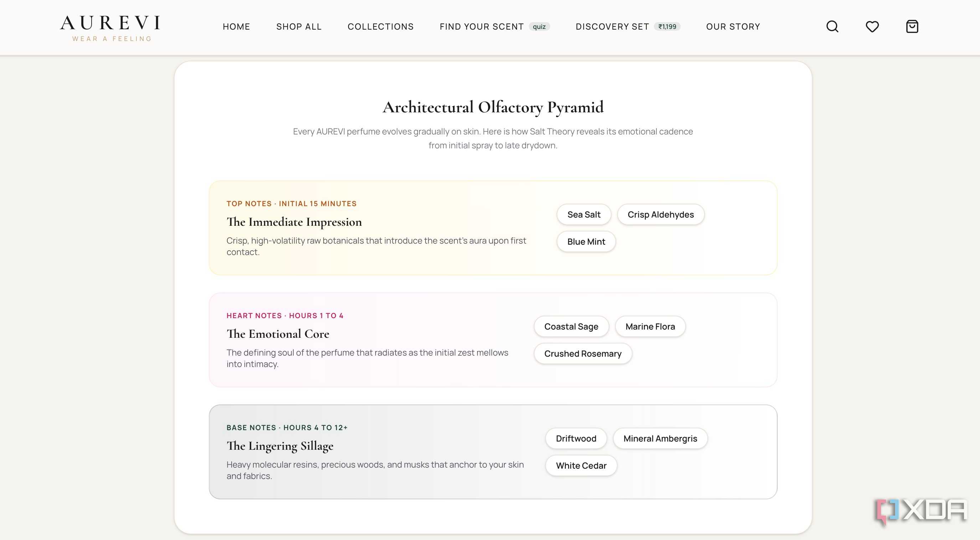Screen dimensions: 980x540
Task: Click 'Heavy molecular resins, precious woods' text
Action: 375,470
